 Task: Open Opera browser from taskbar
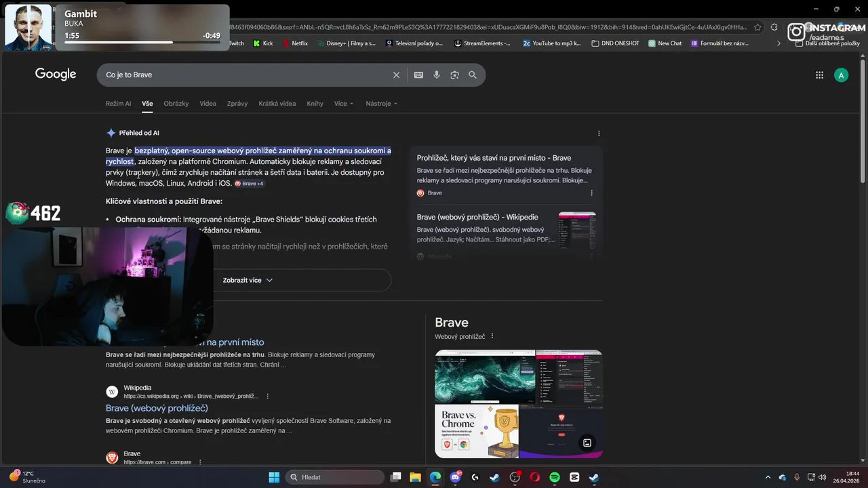click(x=534, y=477)
